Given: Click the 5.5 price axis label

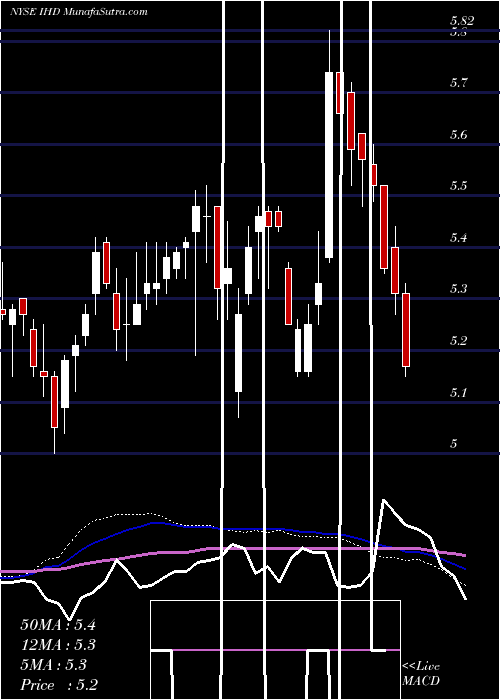Looking at the screenshot, I should point(458,186).
